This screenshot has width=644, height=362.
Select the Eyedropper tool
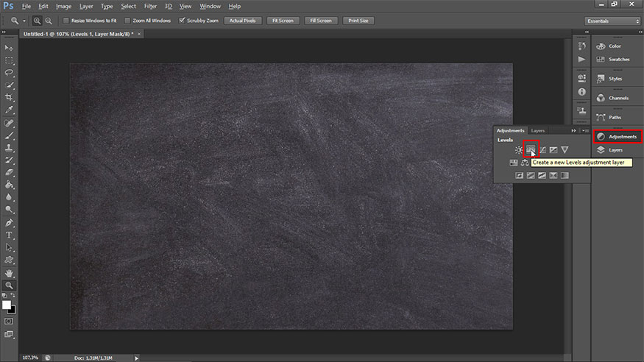point(9,110)
